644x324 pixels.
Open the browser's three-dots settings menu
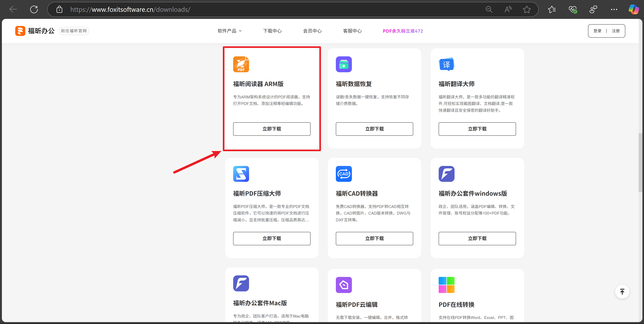click(x=614, y=9)
